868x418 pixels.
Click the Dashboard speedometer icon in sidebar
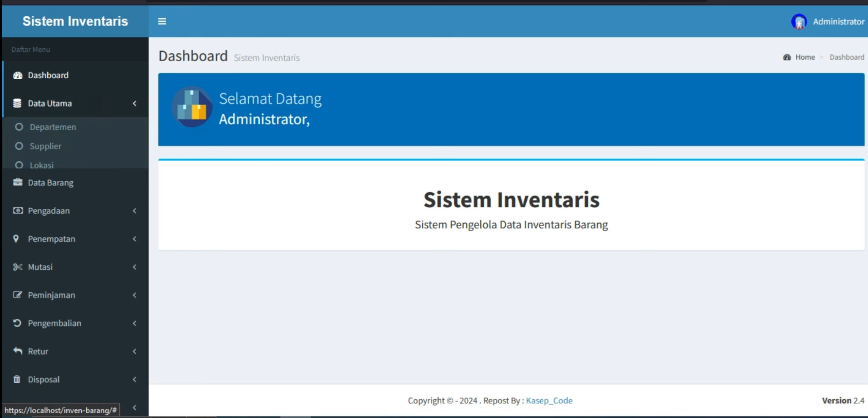[x=18, y=75]
